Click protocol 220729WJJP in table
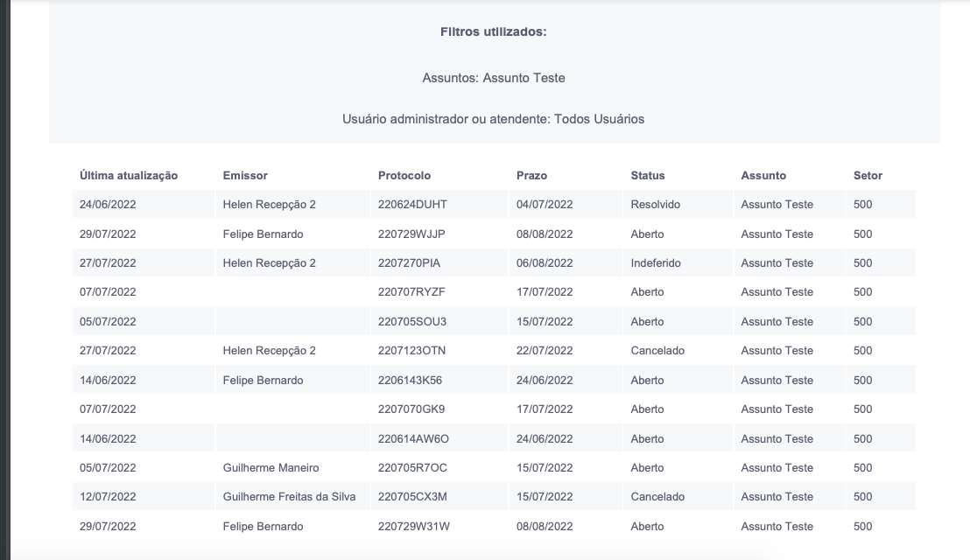This screenshot has height=560, width=970. 411,234
